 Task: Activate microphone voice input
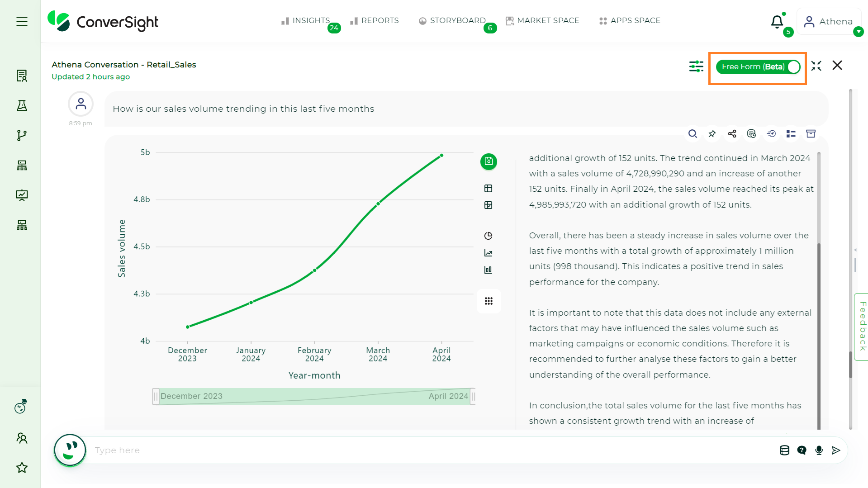[x=819, y=450]
